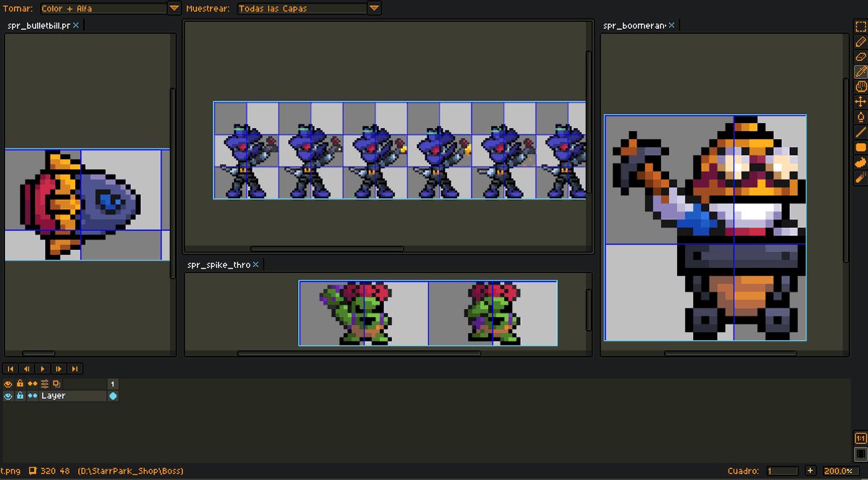Select the Line tool
Screen dimensions: 868x480
coord(861,132)
